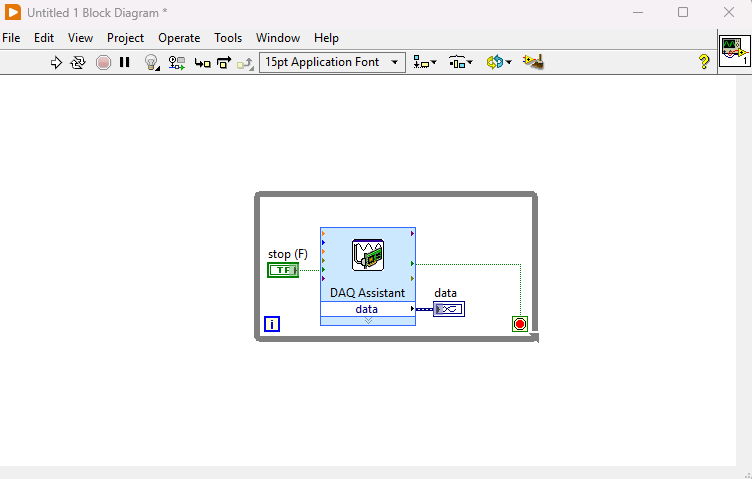Viewport: 752px width, 479px height.
Task: Click the VI connector icon at top right
Action: tap(735, 52)
